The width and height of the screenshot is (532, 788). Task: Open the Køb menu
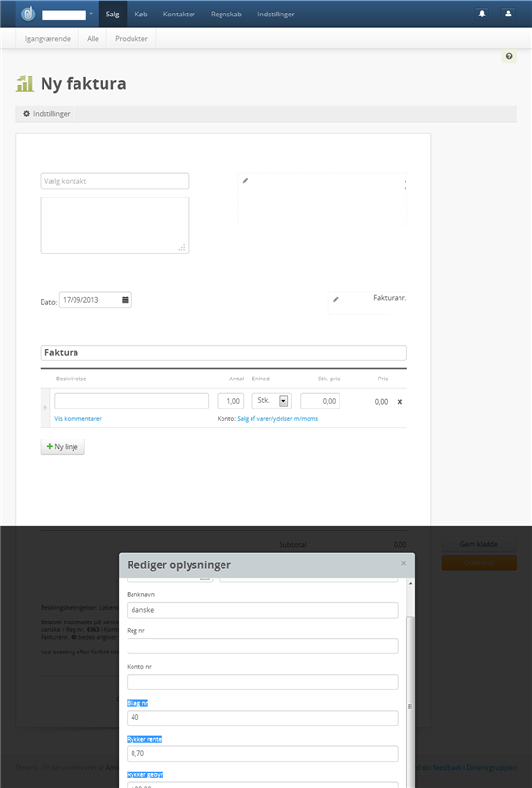point(141,15)
